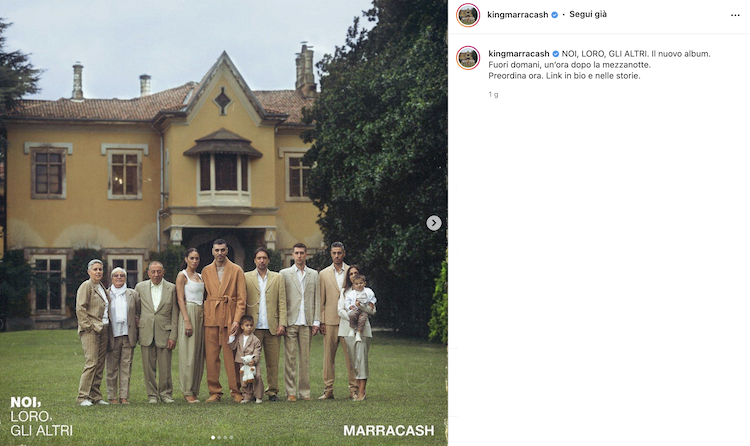
Task: Advance to next photo with arrow
Action: coord(434,223)
